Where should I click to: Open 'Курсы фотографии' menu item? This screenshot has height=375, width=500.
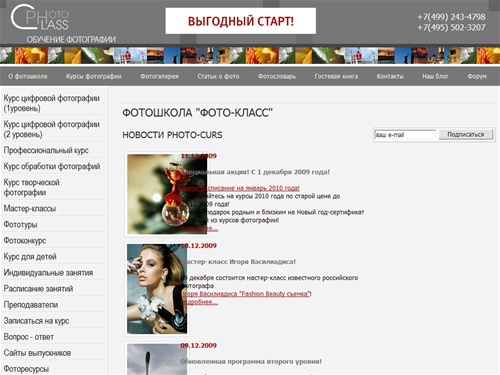pyautogui.click(x=94, y=76)
